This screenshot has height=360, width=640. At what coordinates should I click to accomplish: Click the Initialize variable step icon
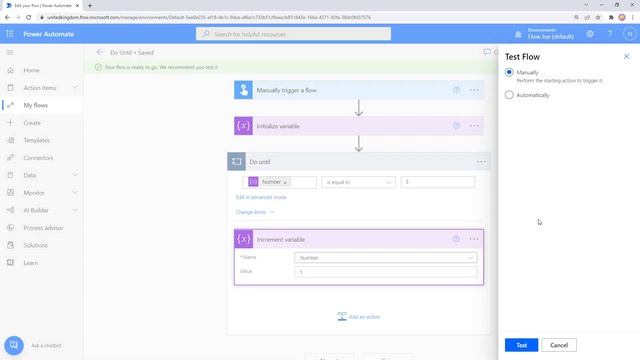pyautogui.click(x=243, y=126)
